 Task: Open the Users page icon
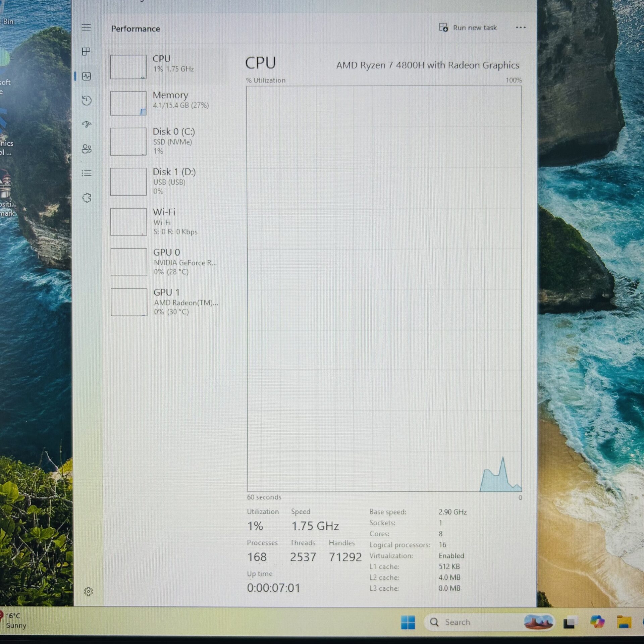tap(87, 149)
